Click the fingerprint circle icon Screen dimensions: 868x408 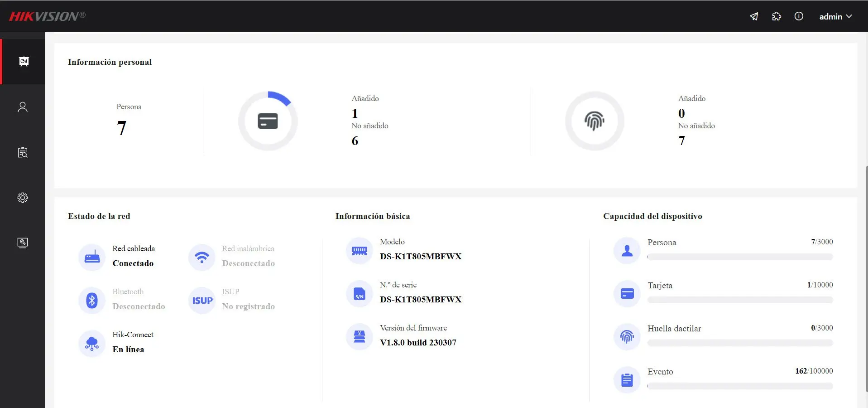[x=594, y=121]
